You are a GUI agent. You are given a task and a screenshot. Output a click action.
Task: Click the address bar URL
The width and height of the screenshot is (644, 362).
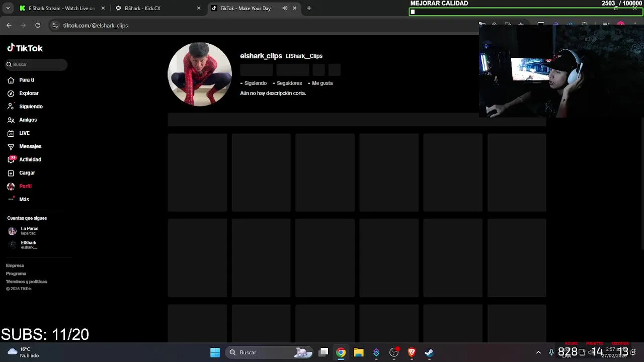click(x=96, y=26)
